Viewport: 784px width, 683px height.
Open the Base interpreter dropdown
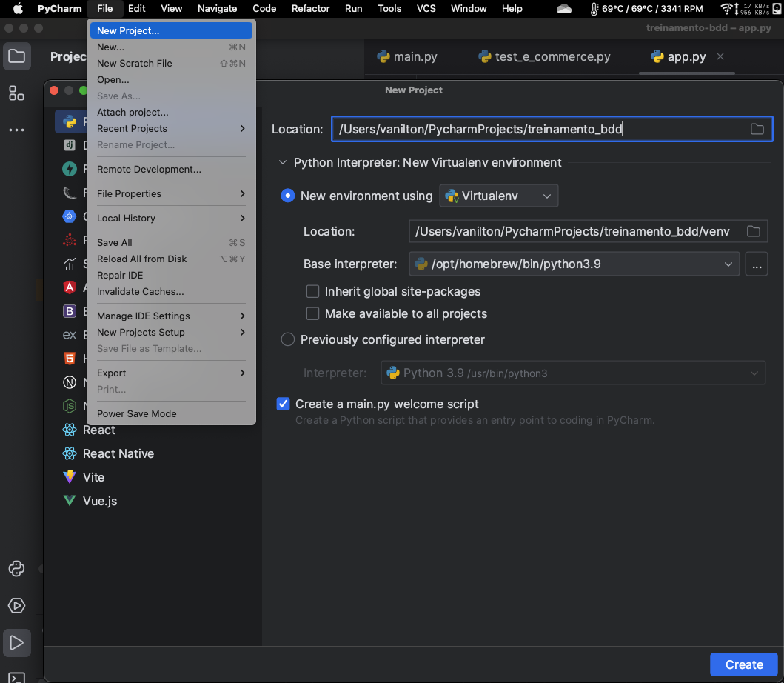pyautogui.click(x=574, y=264)
